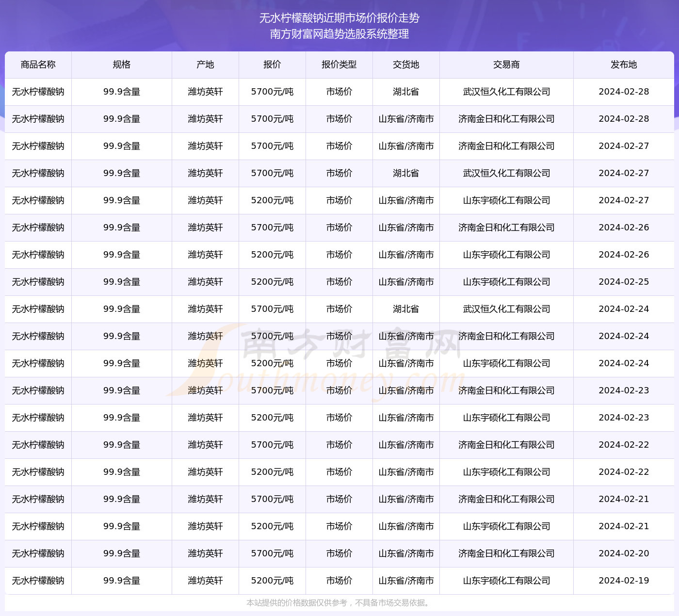Click 山东宇硕化工有限公司 in the 2024-02-24 row

point(506,363)
